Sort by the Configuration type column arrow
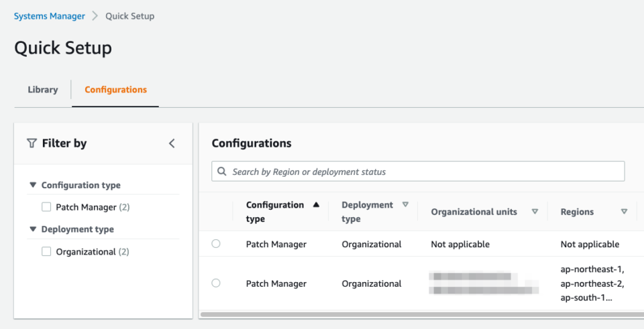Image resolution: width=644 pixels, height=329 pixels. click(x=316, y=204)
